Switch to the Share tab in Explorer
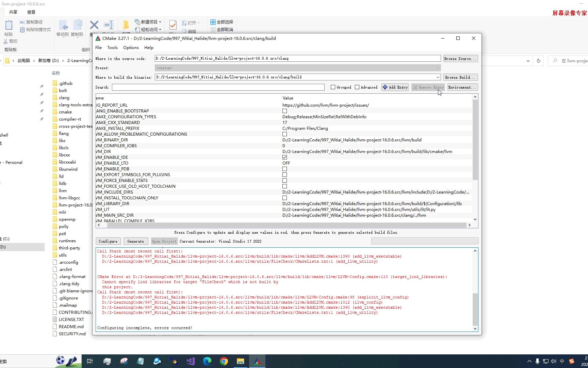Screen dimensions: 588x368 tap(13, 12)
